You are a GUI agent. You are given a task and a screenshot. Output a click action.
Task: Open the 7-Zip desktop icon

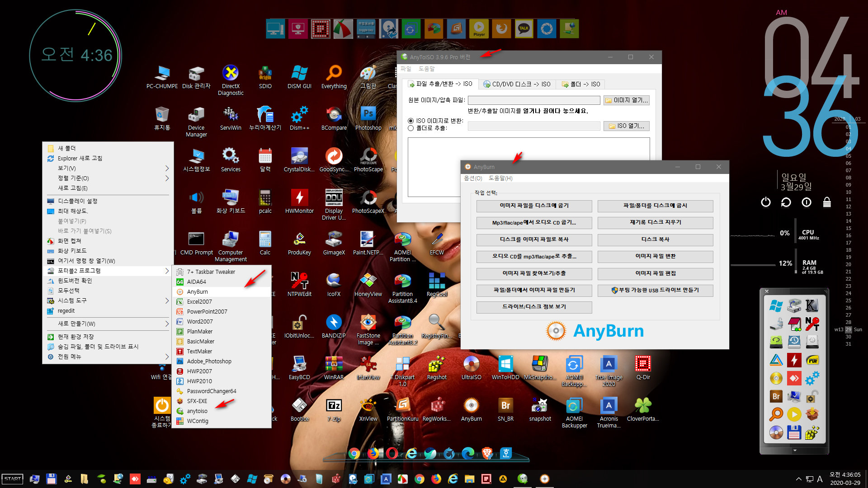point(334,409)
